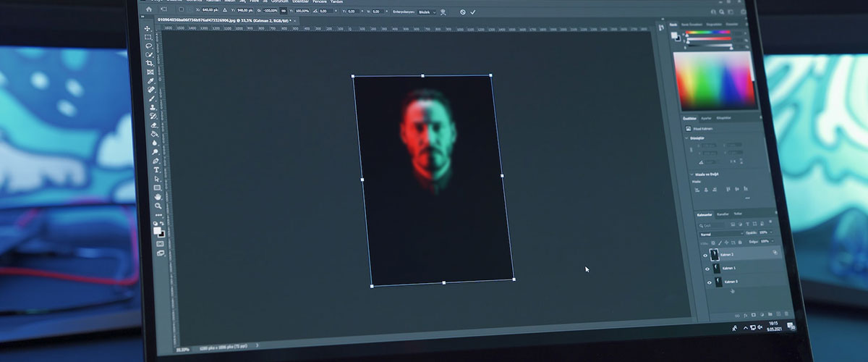
Task: Select the Eyedropper tool
Action: click(150, 81)
